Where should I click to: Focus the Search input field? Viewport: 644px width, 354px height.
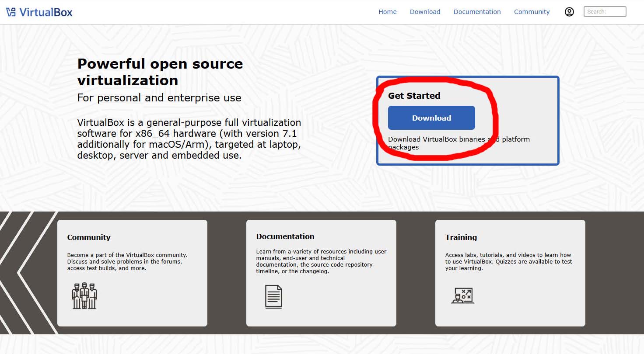tap(605, 12)
